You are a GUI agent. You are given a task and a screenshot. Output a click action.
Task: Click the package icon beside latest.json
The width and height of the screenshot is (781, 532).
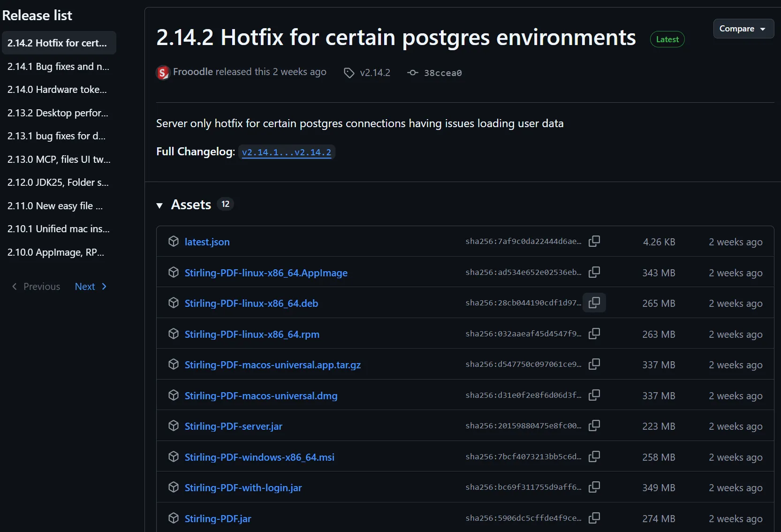click(174, 241)
